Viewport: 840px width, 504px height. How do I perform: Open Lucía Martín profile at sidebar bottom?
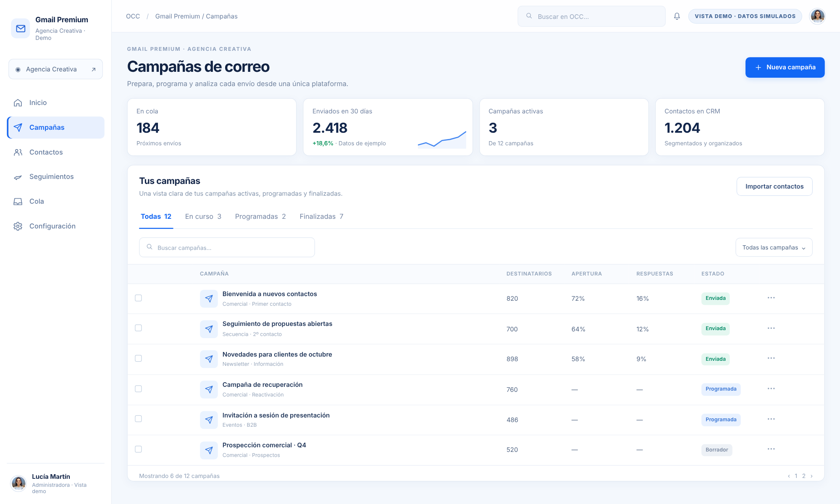tap(55, 483)
